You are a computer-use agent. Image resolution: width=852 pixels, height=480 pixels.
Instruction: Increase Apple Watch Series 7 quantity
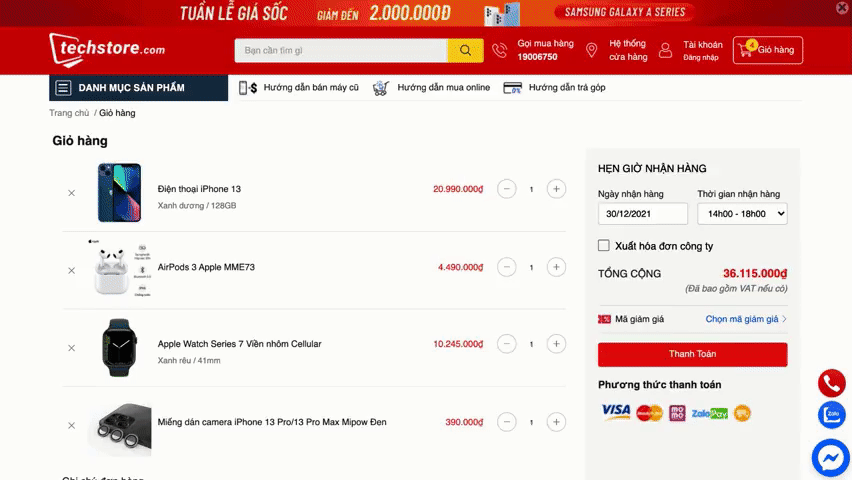556,344
